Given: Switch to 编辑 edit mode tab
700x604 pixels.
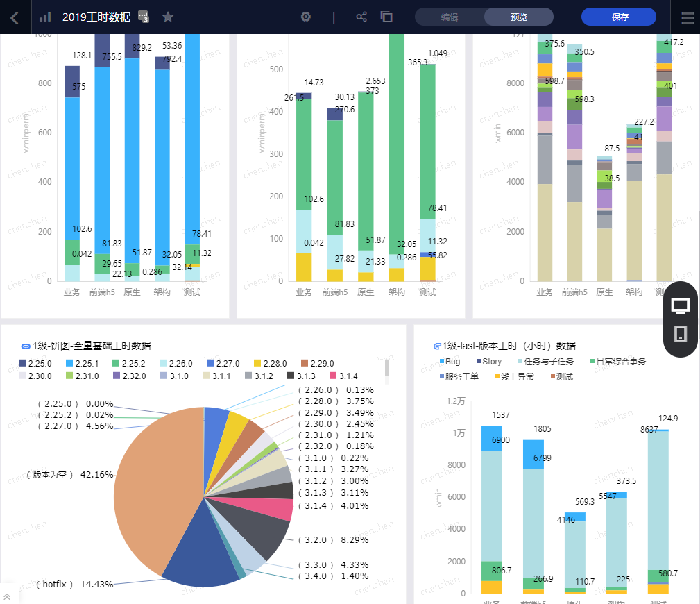Looking at the screenshot, I should pos(450,17).
